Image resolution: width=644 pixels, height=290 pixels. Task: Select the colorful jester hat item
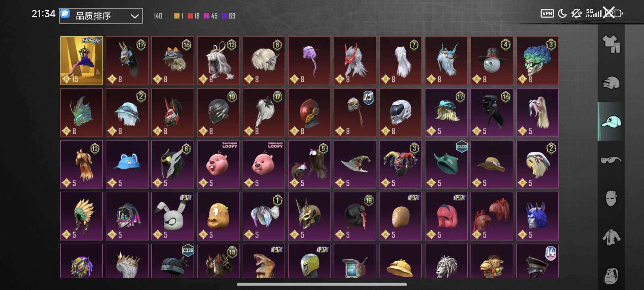click(x=400, y=164)
